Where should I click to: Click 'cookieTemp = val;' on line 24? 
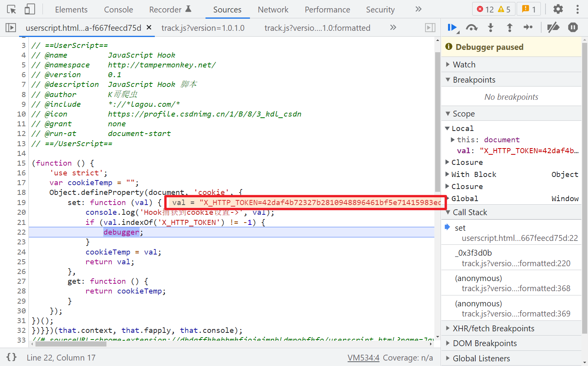coord(124,252)
